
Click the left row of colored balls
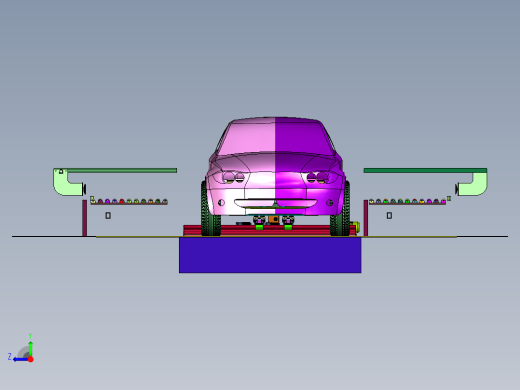pos(129,201)
